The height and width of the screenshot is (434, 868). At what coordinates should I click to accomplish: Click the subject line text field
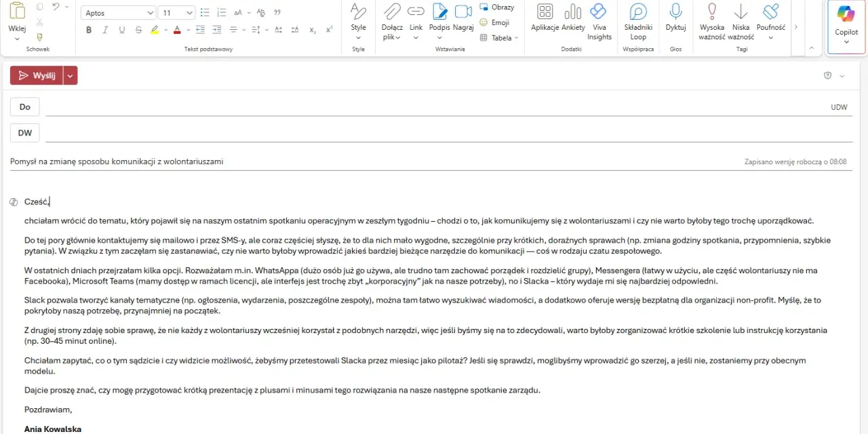point(373,161)
